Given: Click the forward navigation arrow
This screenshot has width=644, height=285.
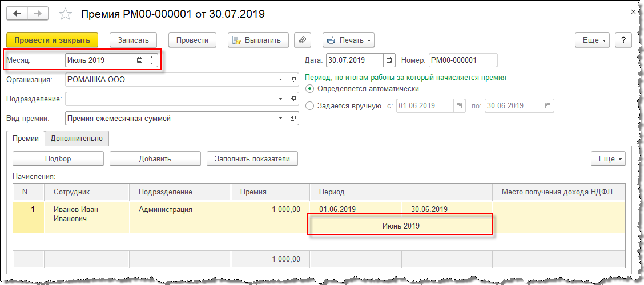Looking at the screenshot, I should tap(38, 13).
